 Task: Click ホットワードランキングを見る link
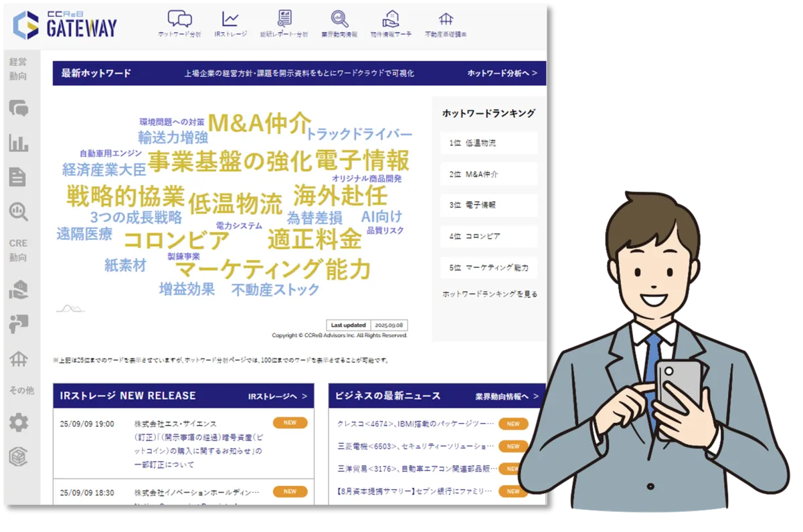coord(489,294)
